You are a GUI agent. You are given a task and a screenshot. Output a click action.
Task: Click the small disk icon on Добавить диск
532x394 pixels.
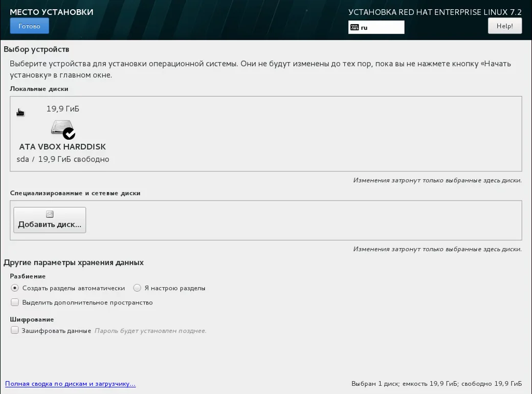click(x=50, y=214)
